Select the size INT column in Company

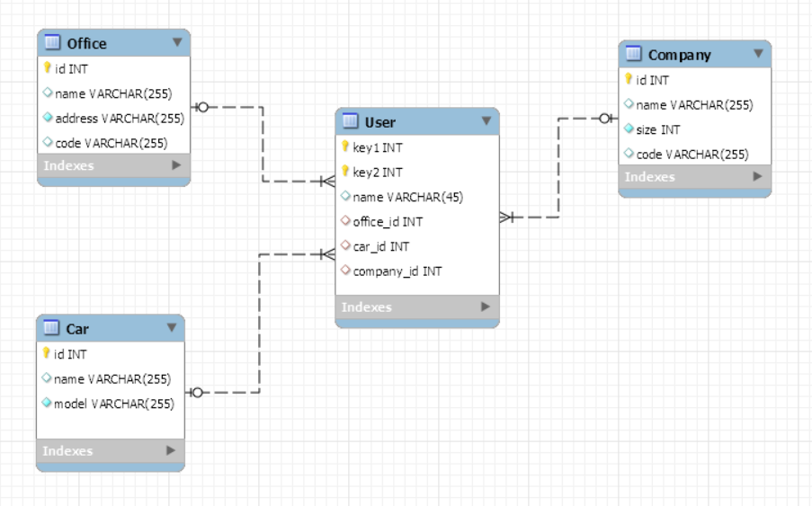point(657,129)
